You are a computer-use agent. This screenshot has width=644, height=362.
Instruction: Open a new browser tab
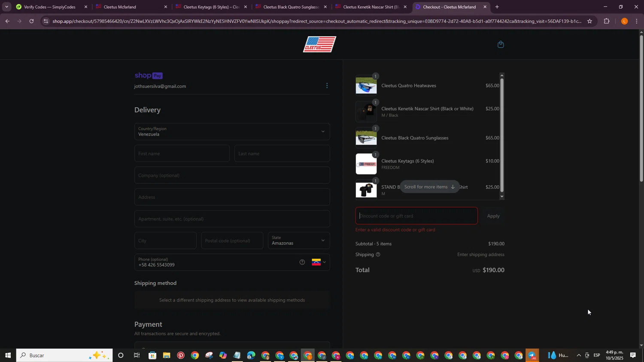click(x=497, y=7)
